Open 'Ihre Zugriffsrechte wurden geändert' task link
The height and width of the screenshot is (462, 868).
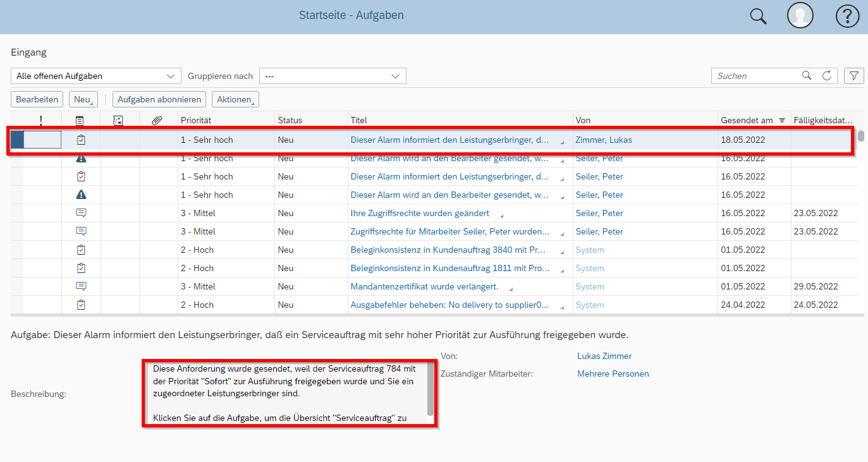[420, 213]
